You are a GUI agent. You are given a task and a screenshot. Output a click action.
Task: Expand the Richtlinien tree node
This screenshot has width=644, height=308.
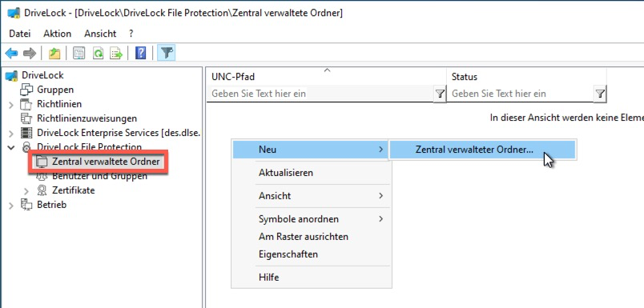click(x=11, y=105)
